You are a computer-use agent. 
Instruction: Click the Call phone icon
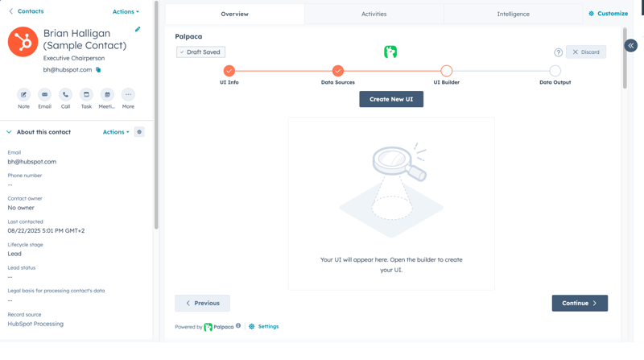(x=65, y=95)
